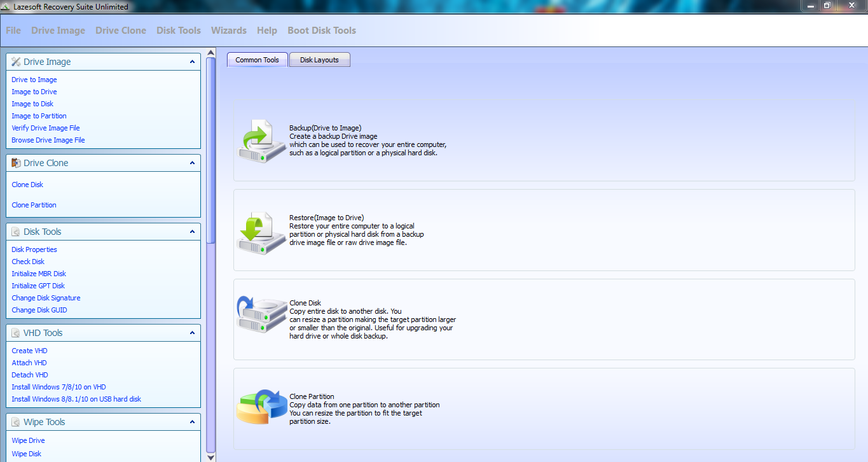Click the Restore(Image to Drive) title text

(x=327, y=218)
